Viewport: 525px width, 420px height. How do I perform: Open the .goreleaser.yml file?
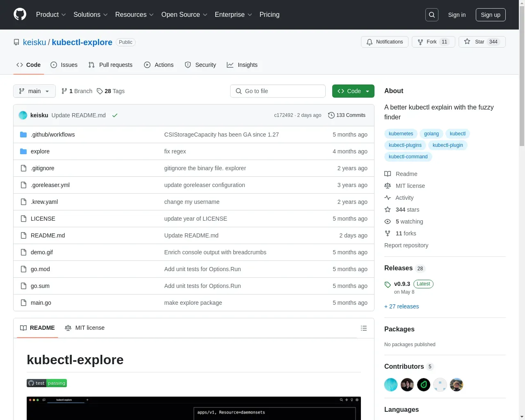[50, 185]
